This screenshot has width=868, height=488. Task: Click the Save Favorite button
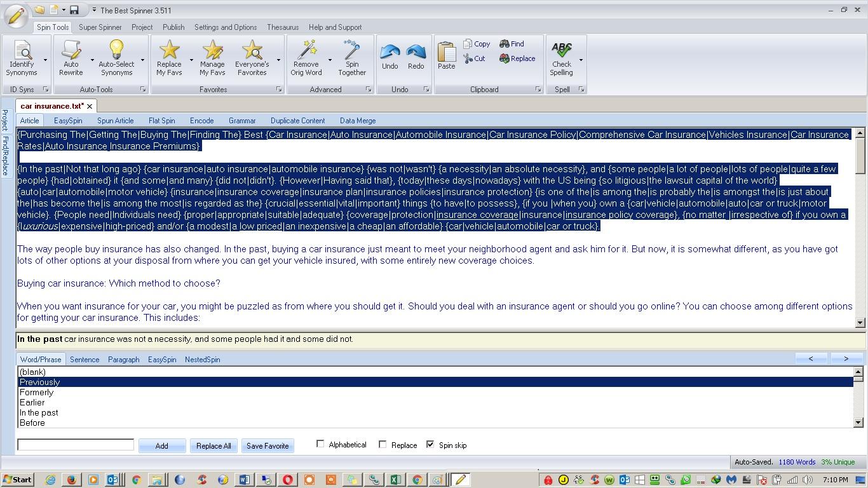(268, 446)
